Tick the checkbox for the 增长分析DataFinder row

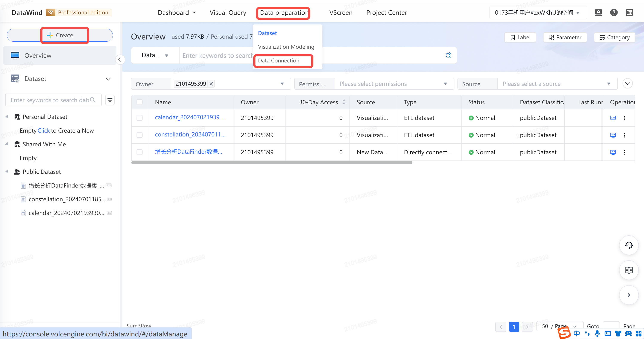point(140,152)
